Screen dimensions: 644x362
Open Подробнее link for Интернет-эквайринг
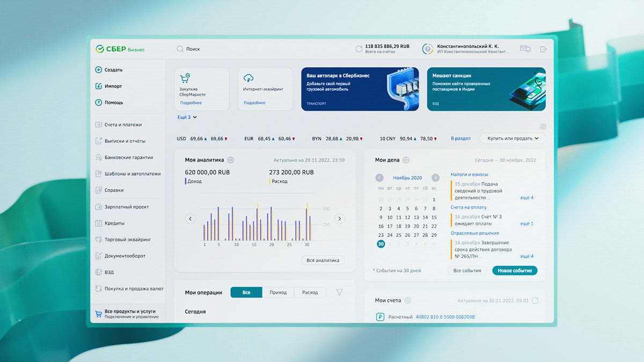pyautogui.click(x=254, y=103)
